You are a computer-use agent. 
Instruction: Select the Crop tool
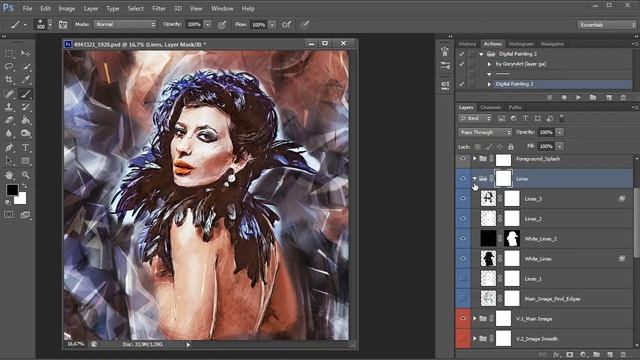coord(9,80)
